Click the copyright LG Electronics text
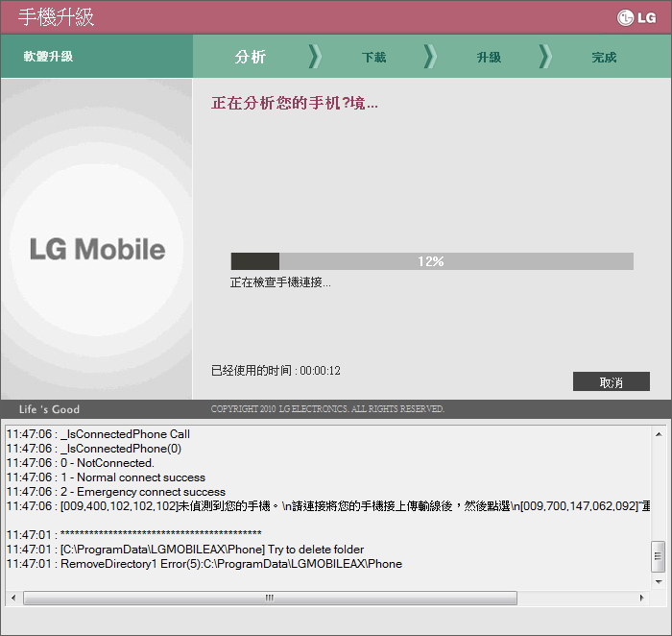The width and height of the screenshot is (672, 636). click(327, 408)
